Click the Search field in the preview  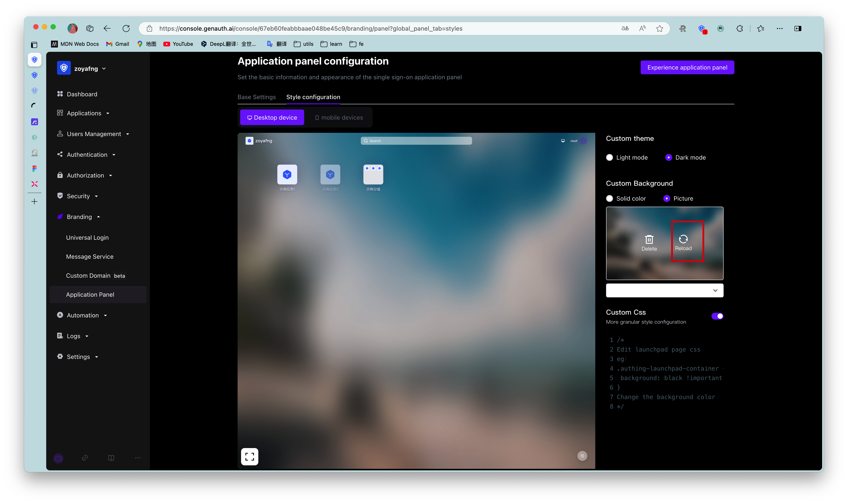coord(416,141)
